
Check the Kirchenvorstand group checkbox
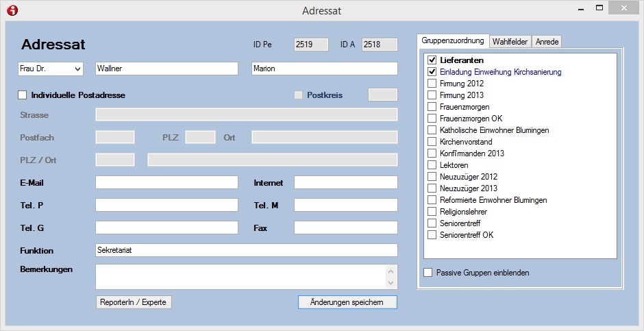(x=432, y=142)
